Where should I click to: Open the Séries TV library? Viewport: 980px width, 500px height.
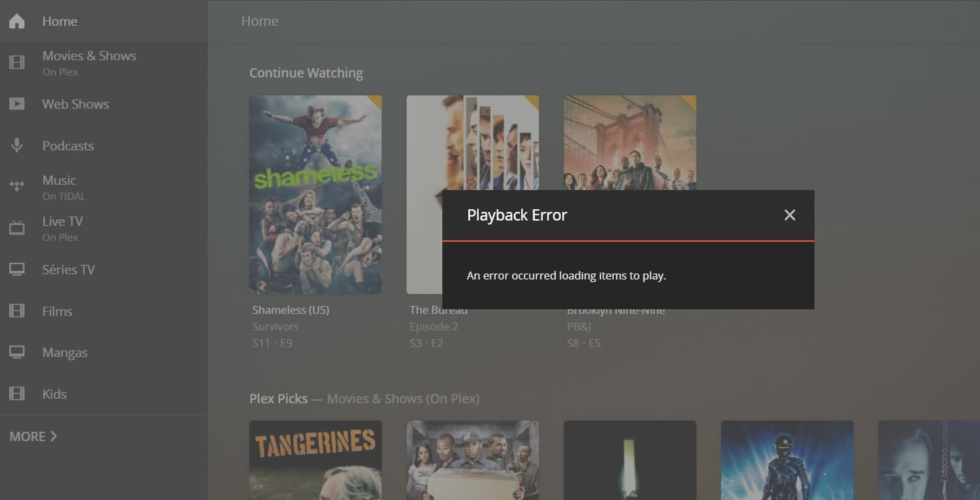pyautogui.click(x=104, y=270)
